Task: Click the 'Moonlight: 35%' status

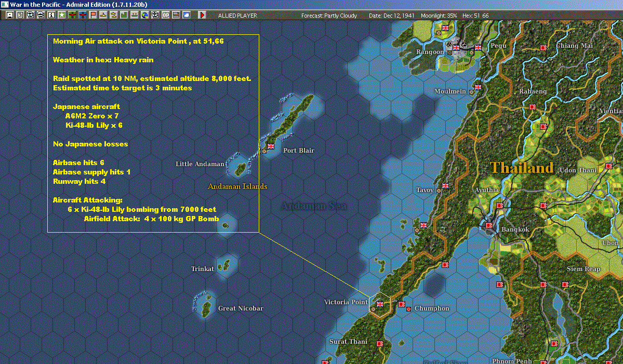Action: (439, 16)
